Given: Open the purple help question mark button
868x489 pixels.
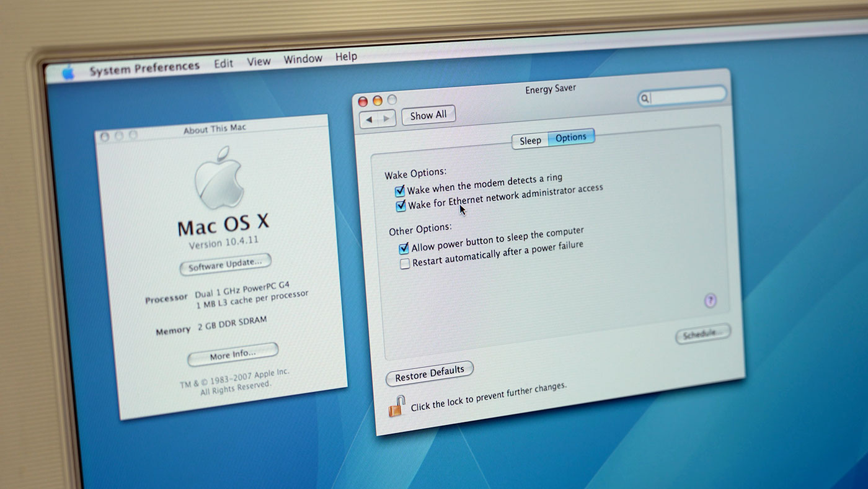Looking at the screenshot, I should point(711,300).
